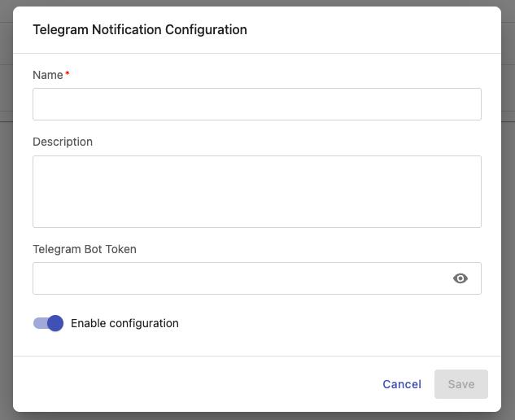
Task: Focus the Name input field
Action: click(256, 104)
